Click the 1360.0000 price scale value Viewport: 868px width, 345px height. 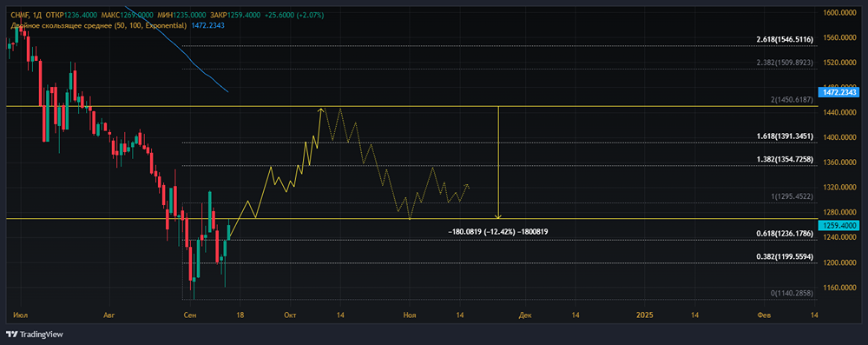[838, 163]
